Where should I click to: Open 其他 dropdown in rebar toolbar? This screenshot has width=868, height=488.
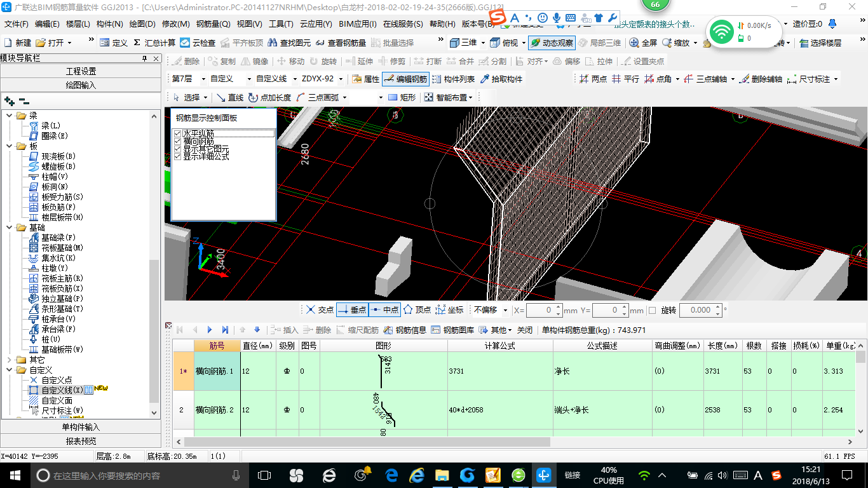tap(496, 330)
